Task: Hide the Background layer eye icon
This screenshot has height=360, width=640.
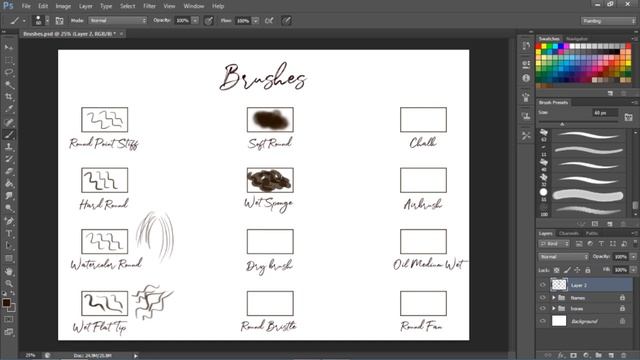Action: point(542,321)
